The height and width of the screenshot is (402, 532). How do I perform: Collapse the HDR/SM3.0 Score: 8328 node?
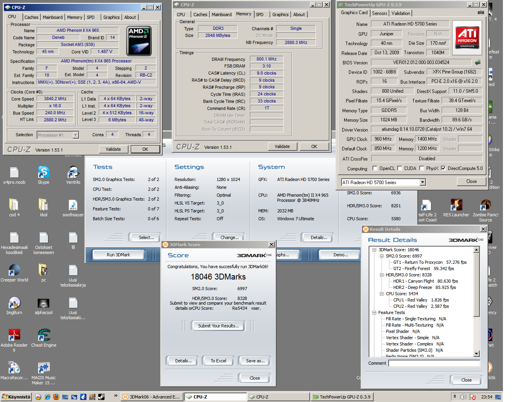(x=382, y=275)
